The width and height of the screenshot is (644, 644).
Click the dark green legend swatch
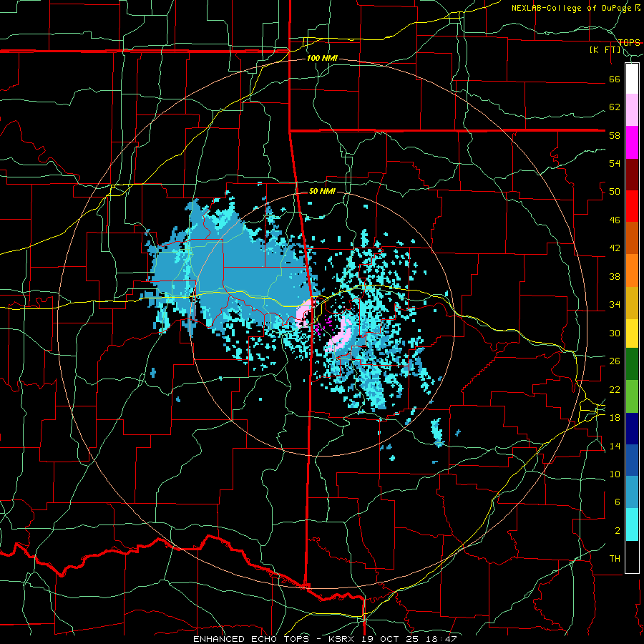[x=632, y=364]
